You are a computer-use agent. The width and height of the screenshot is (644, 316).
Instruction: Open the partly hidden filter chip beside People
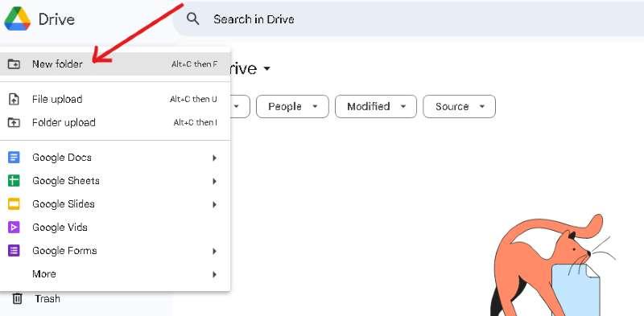(240, 107)
